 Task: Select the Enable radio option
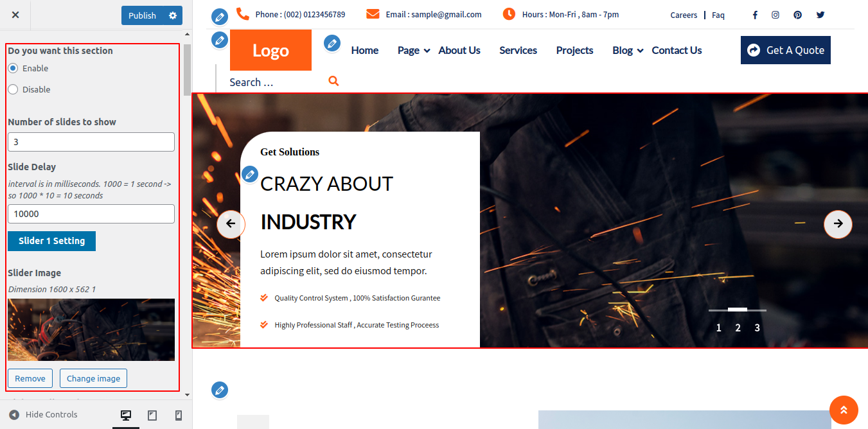(13, 68)
